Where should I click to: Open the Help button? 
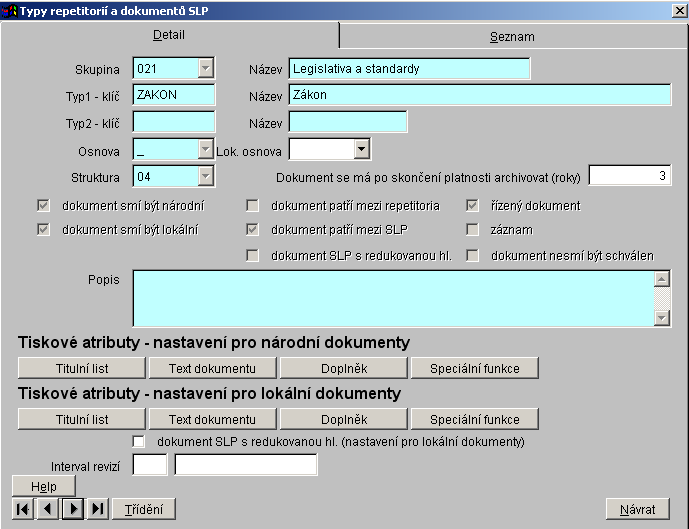point(44,486)
